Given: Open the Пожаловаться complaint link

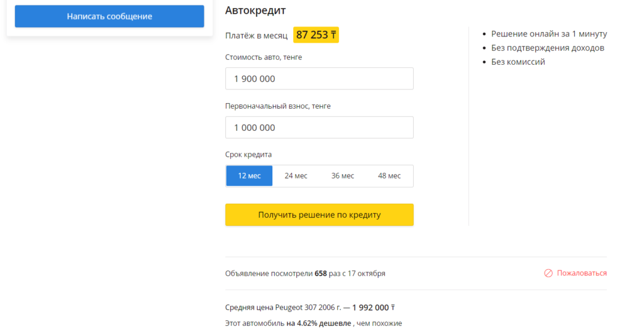Looking at the screenshot, I should (582, 273).
